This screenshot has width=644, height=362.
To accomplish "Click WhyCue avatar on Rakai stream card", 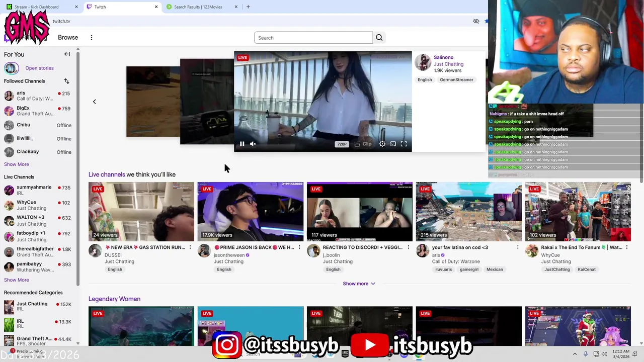I will pos(532,251).
